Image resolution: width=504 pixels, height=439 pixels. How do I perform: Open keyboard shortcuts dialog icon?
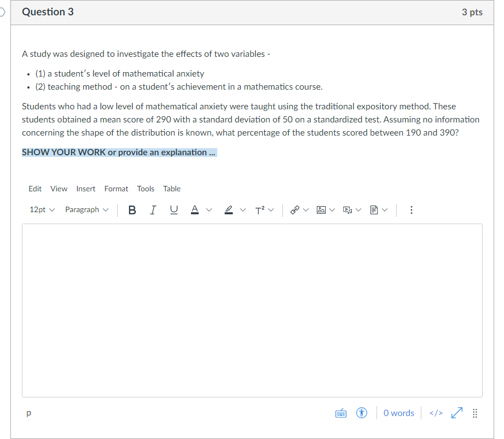click(x=341, y=413)
